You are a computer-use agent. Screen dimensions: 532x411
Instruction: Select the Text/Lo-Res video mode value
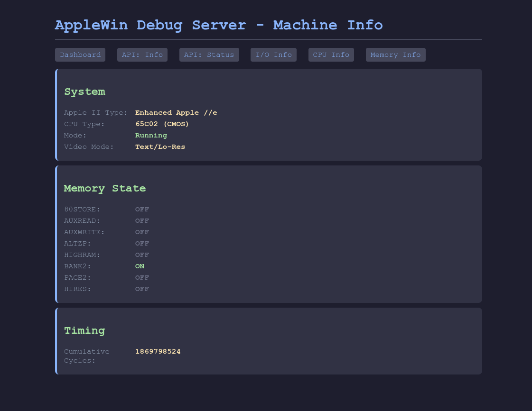click(x=160, y=147)
